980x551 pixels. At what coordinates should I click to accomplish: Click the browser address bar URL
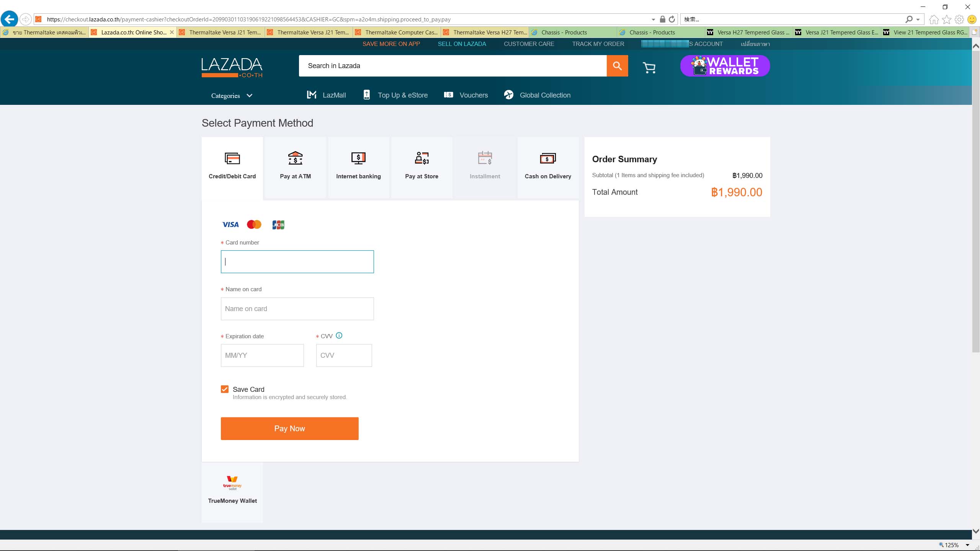(x=249, y=19)
